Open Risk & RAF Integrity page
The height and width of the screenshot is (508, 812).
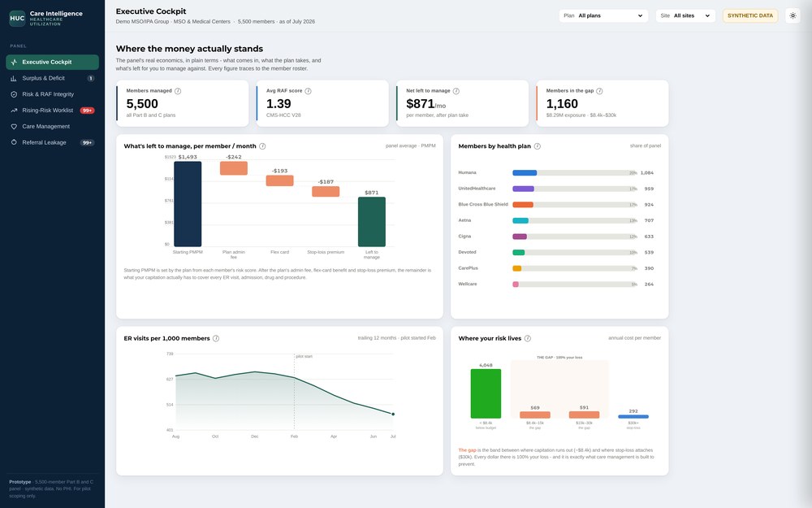click(52, 94)
